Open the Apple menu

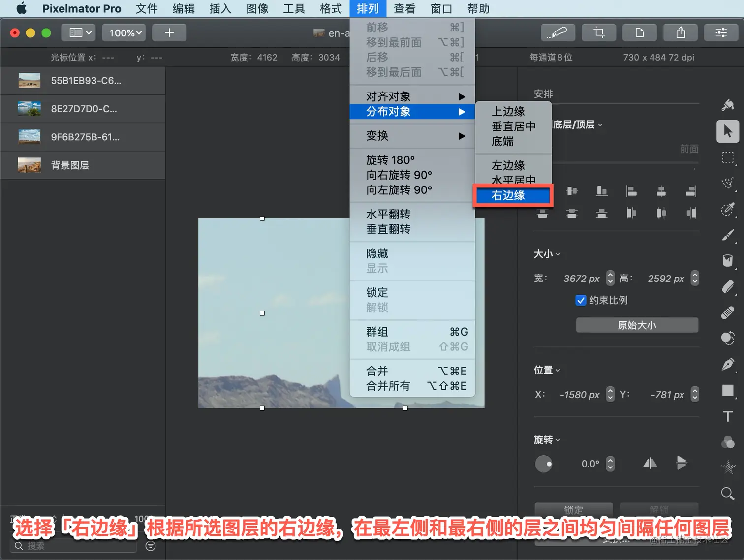click(x=22, y=9)
